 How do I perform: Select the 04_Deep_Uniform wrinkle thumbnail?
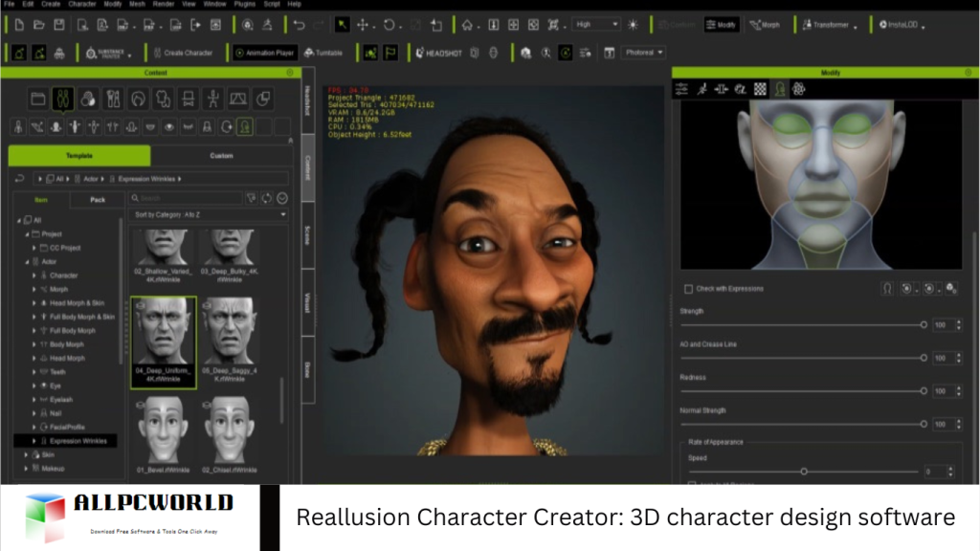[163, 342]
